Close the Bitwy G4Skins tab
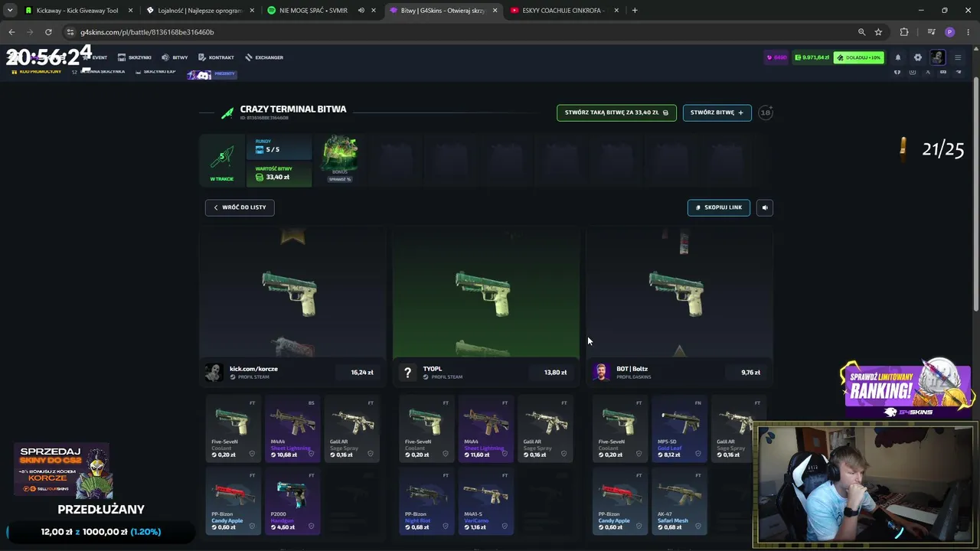This screenshot has width=980, height=551. 495,11
